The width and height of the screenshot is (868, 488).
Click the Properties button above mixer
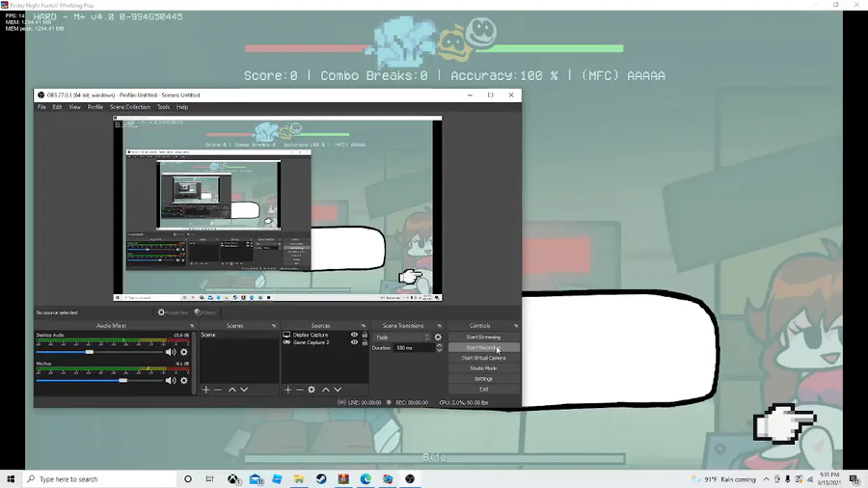173,312
